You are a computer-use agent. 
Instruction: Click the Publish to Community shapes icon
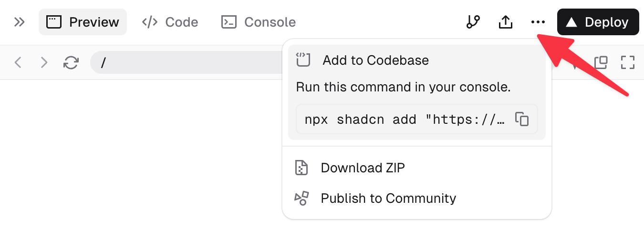point(301,198)
